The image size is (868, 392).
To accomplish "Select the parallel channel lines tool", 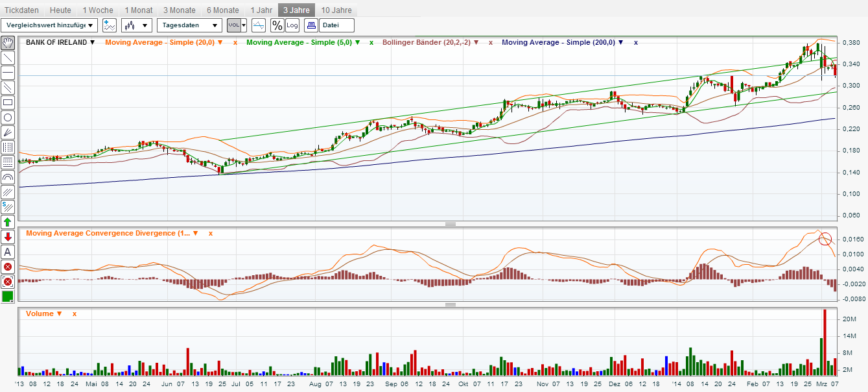I will point(8,88).
